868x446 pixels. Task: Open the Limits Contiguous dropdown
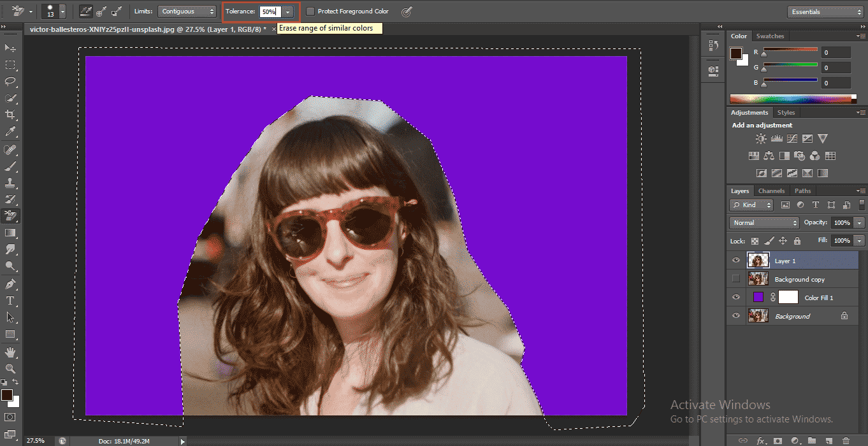point(187,11)
